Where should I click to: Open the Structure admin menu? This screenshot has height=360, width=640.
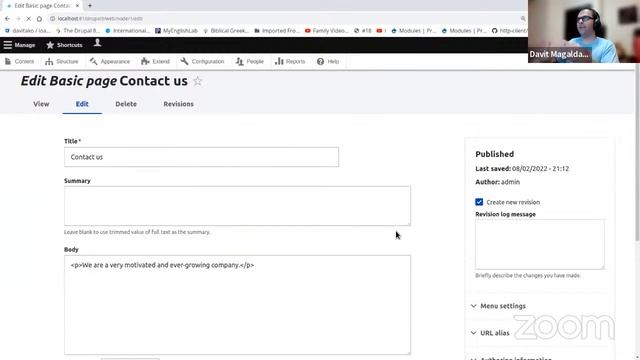(62, 61)
